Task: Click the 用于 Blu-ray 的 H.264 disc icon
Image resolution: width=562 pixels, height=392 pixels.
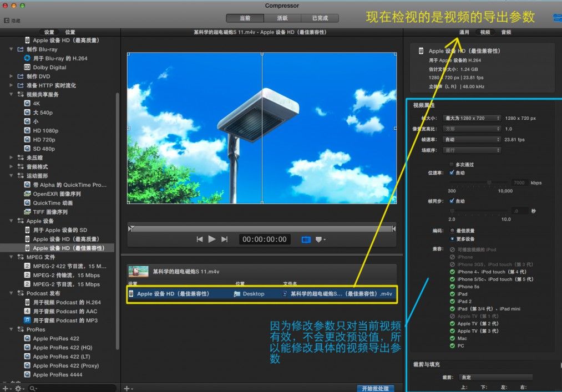Action: tap(27, 58)
